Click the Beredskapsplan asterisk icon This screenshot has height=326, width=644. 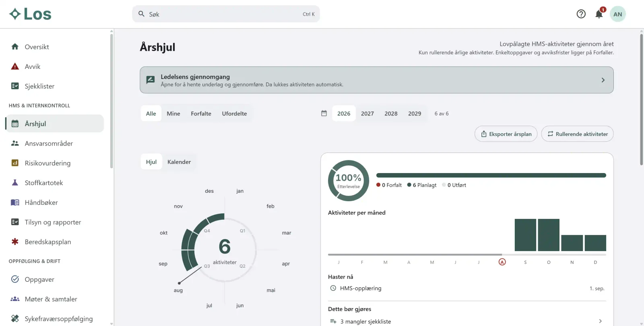point(15,242)
